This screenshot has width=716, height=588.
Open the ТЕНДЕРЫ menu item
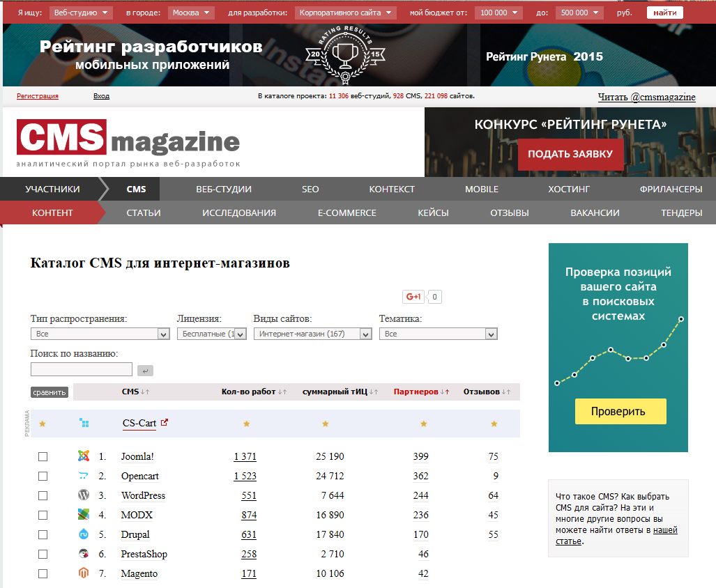point(682,213)
